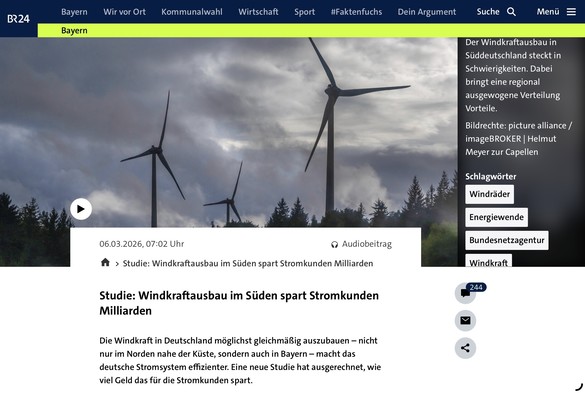585x393 pixels.
Task: Open the comments icon showing 244
Action: pyautogui.click(x=465, y=293)
